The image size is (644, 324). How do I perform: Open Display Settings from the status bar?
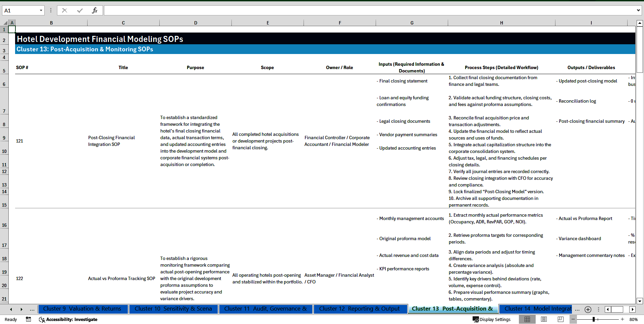(492, 319)
